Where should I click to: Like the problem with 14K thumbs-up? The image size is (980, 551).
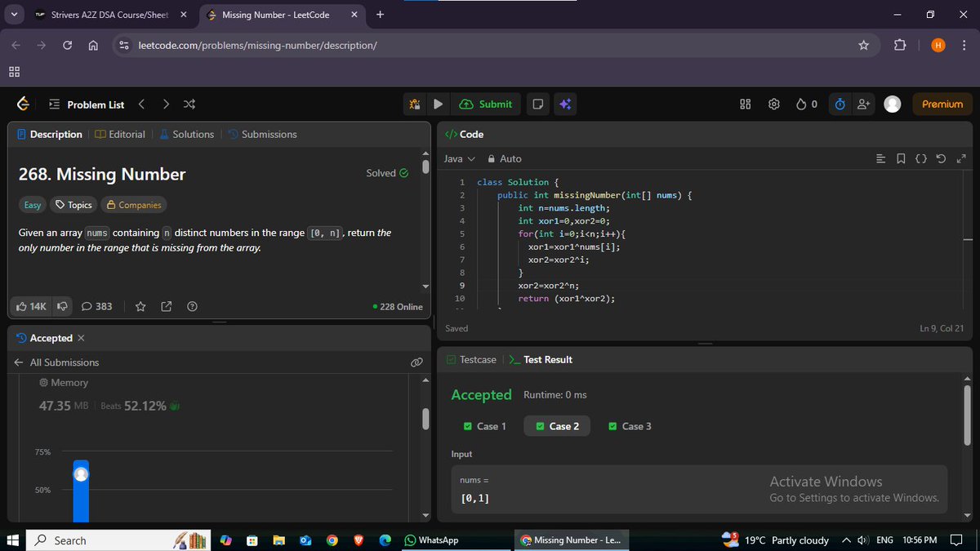pyautogui.click(x=32, y=306)
